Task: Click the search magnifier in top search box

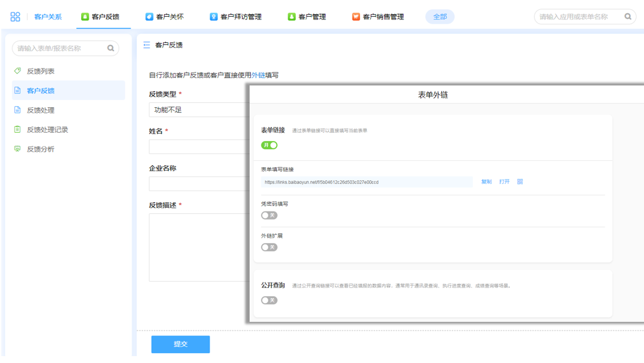Action: tap(628, 17)
